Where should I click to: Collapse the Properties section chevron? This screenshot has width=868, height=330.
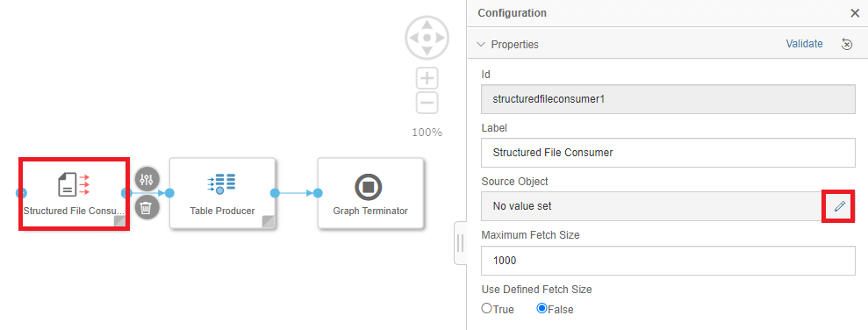[481, 44]
